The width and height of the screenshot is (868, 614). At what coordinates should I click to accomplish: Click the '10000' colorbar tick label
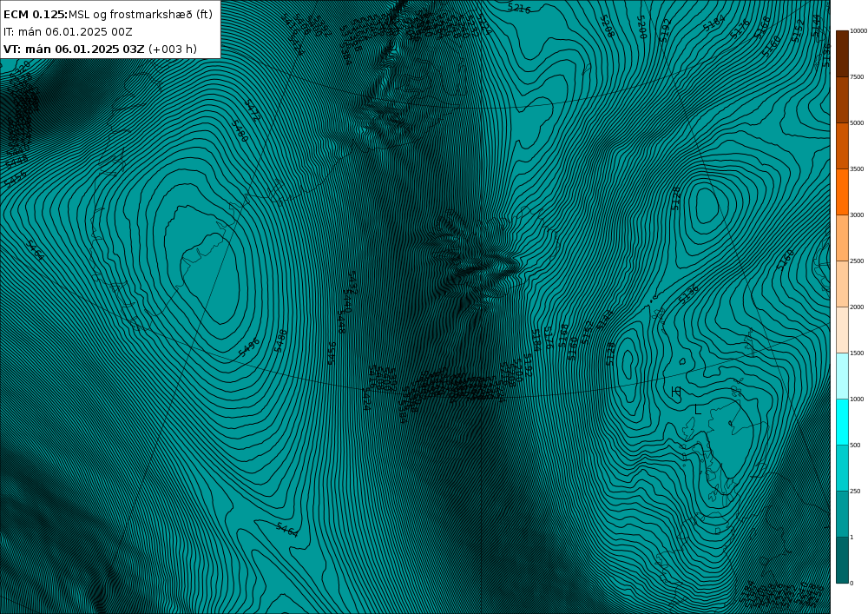click(x=858, y=31)
